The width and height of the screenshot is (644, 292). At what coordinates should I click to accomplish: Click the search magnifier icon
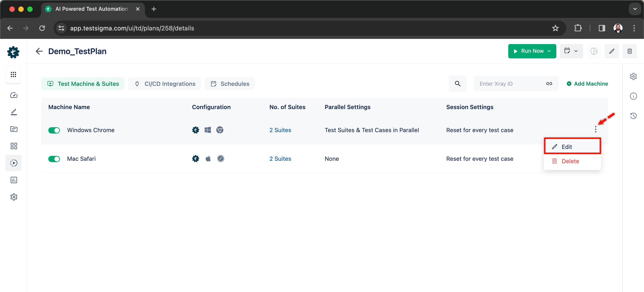pos(458,84)
